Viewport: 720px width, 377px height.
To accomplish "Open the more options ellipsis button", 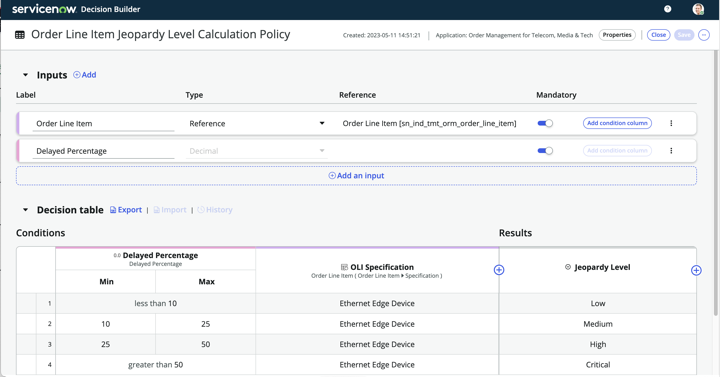I will tap(704, 35).
